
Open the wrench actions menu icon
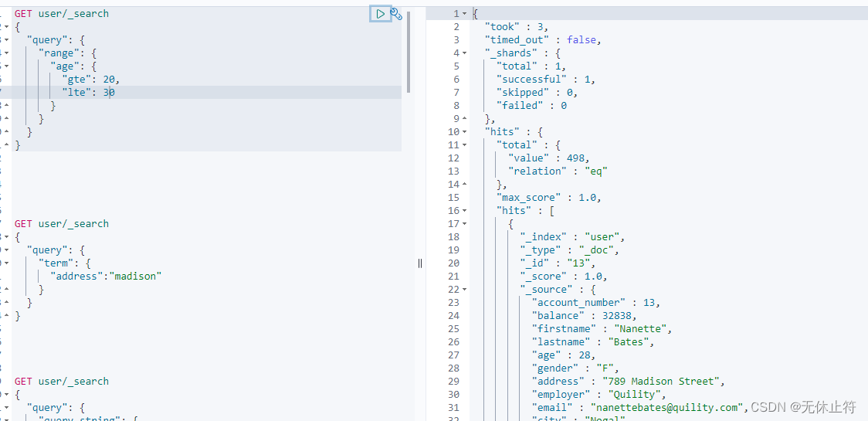point(396,14)
